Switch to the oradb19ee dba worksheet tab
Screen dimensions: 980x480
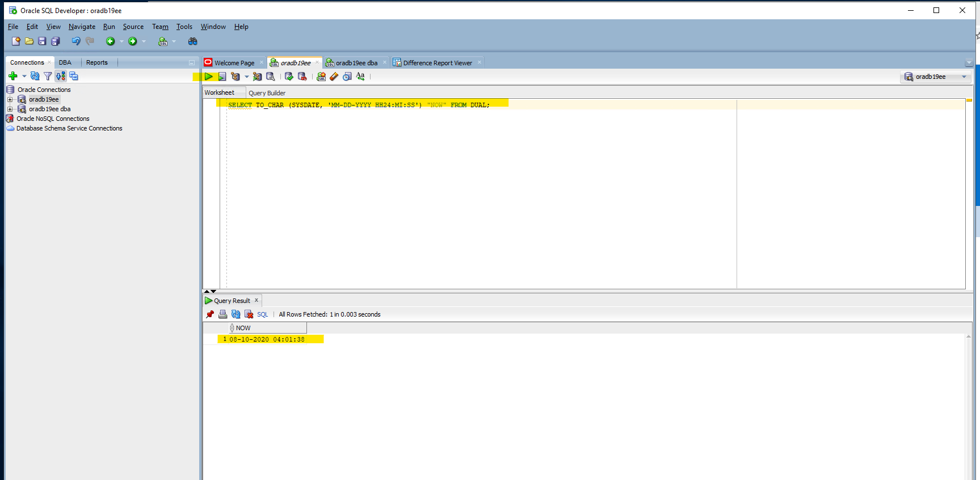[x=356, y=63]
